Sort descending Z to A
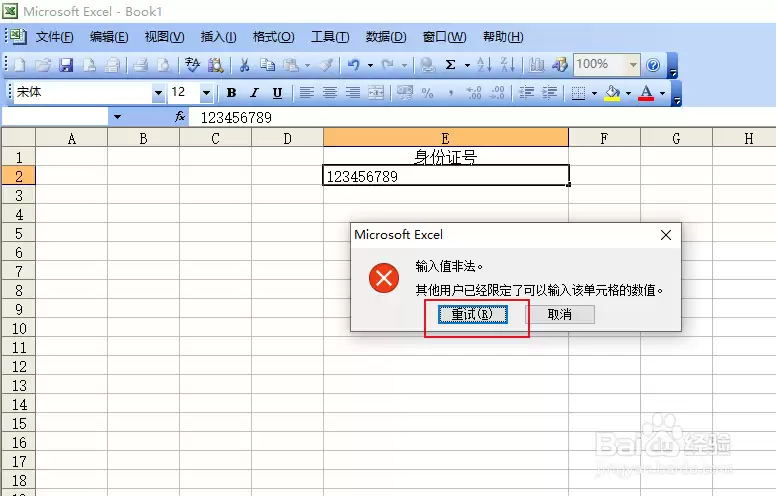Image resolution: width=776 pixels, height=496 pixels. click(508, 65)
